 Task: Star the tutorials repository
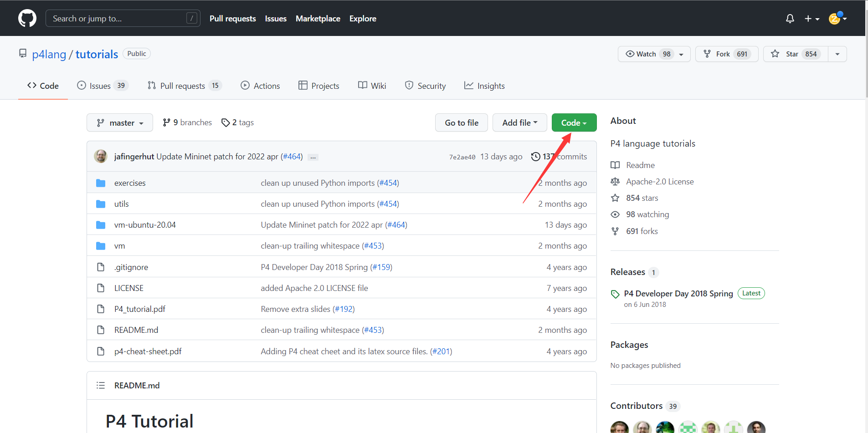[x=796, y=54]
